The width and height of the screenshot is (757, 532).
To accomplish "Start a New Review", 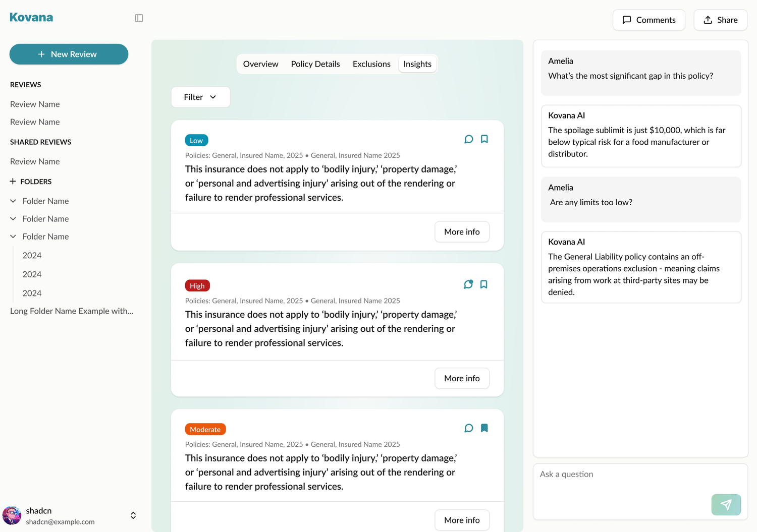I will (x=69, y=54).
